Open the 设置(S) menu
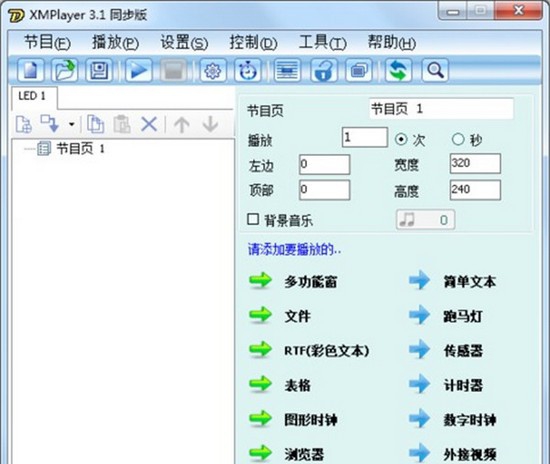Screen dimensions: 550x464 (184, 42)
